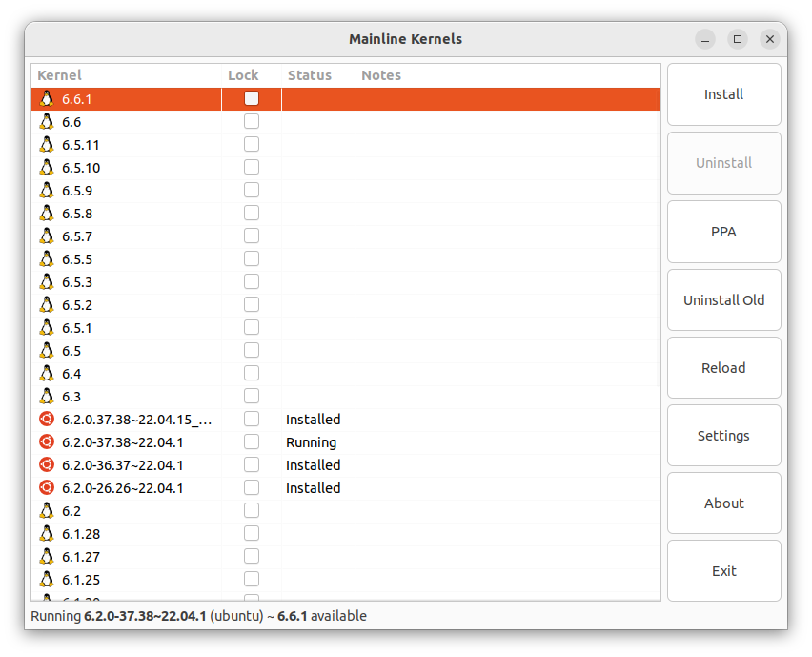Click the Tux icon beside 6.5.8
The image size is (812, 657).
47,213
